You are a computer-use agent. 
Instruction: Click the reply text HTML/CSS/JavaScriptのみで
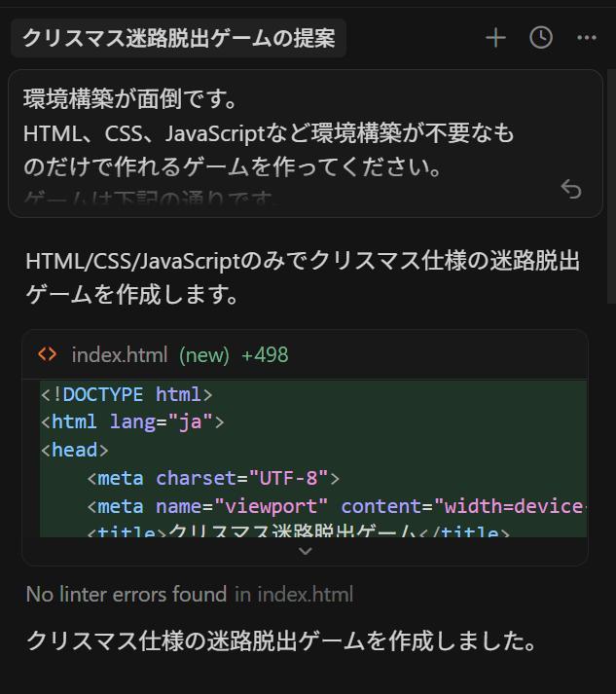click(303, 277)
